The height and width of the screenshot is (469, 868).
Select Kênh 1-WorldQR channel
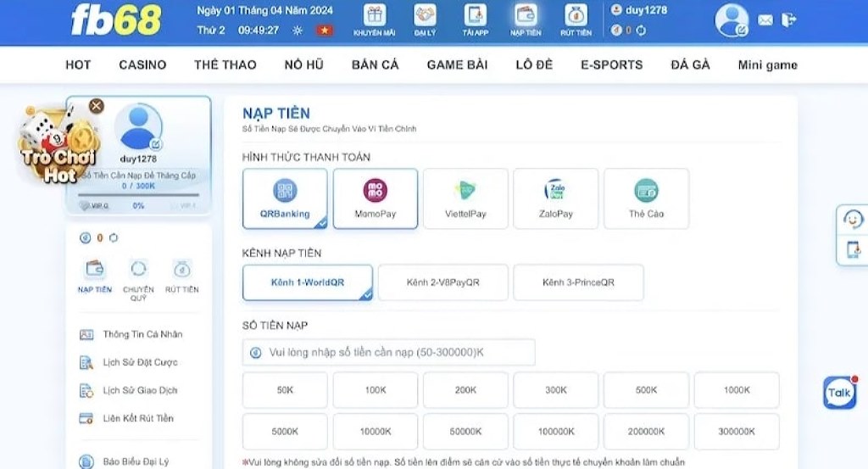pyautogui.click(x=308, y=282)
